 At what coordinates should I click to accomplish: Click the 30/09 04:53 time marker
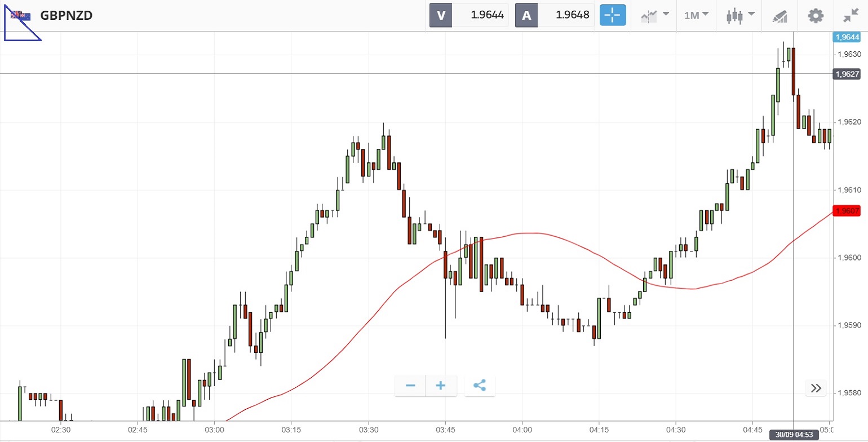coord(793,435)
